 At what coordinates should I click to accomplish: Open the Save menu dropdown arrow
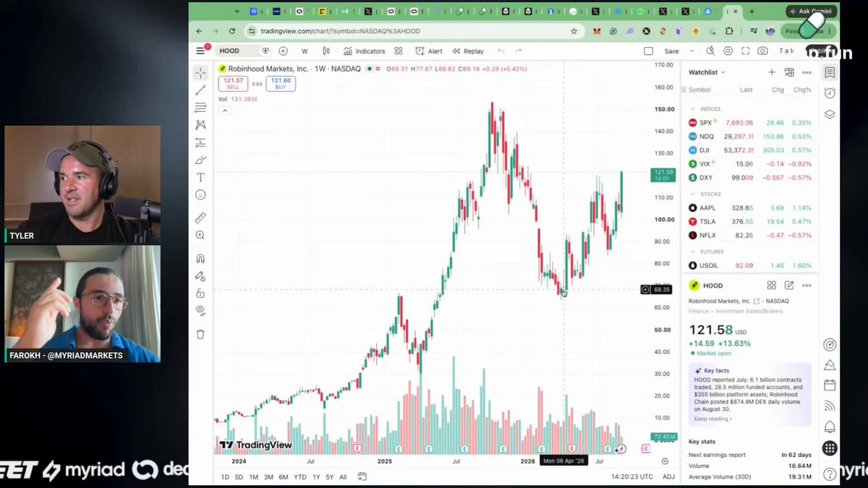(692, 51)
